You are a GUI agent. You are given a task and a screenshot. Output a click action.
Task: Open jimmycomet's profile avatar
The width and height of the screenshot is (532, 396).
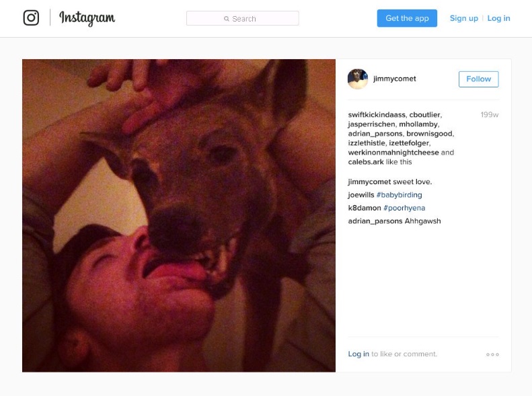[x=358, y=79]
